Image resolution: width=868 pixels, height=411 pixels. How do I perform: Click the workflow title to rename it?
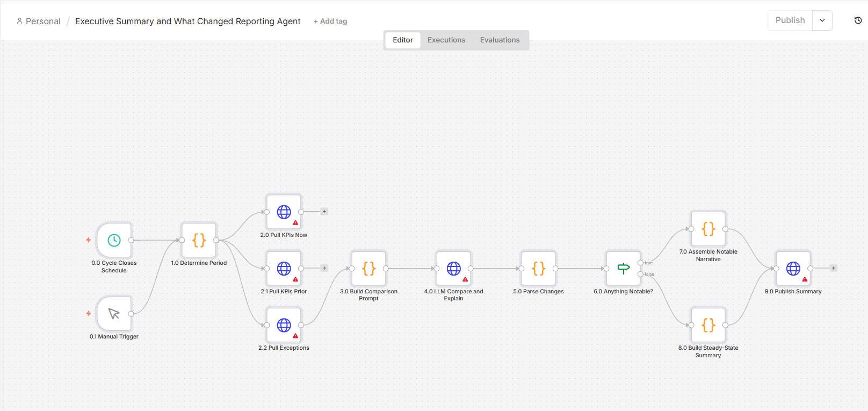pos(188,21)
